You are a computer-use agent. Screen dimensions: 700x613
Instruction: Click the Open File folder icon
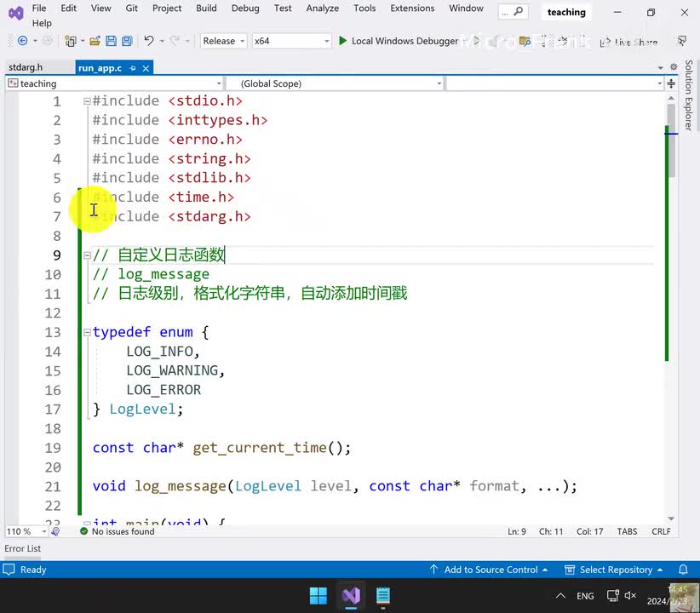(95, 41)
